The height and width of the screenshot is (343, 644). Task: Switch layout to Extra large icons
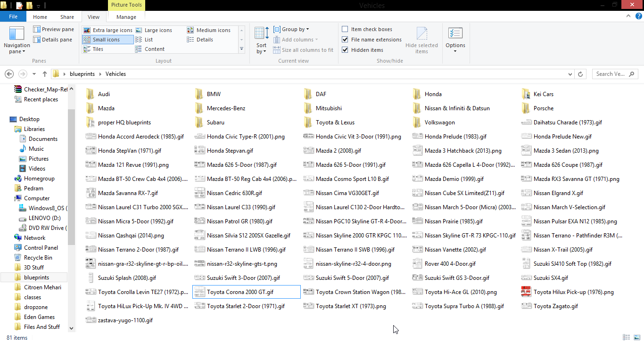[107, 30]
